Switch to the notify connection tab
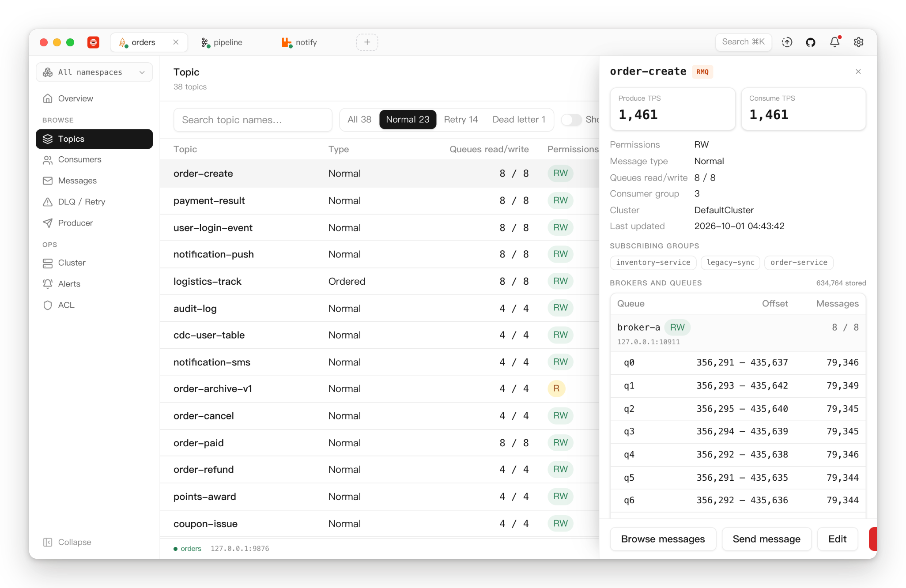Image resolution: width=906 pixels, height=588 pixels. 306,42
